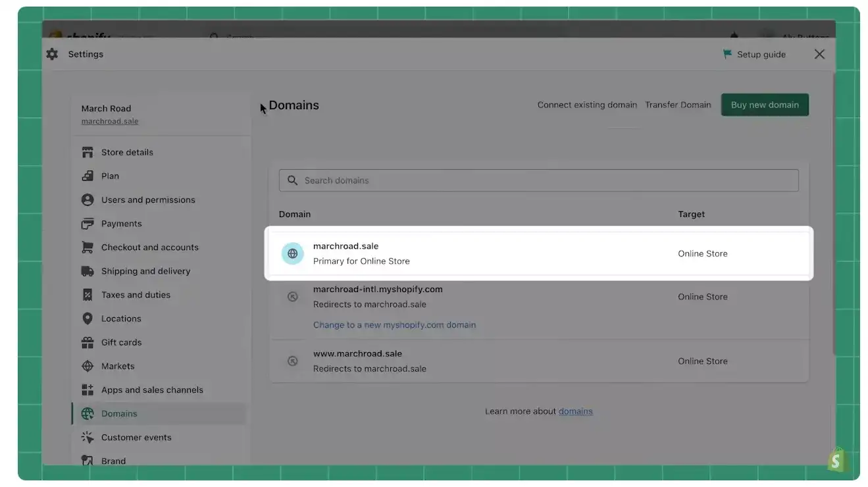Screen dimensions: 868x487
Task: Click the Setup guide flag icon
Action: tap(727, 54)
